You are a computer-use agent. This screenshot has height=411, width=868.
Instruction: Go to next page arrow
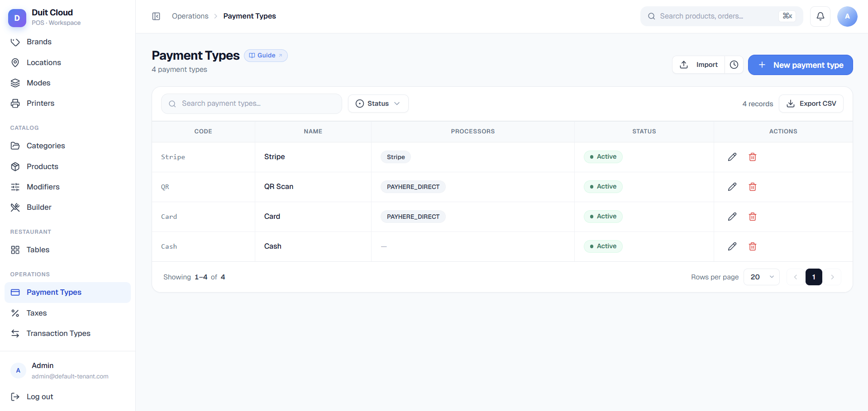coord(832,277)
